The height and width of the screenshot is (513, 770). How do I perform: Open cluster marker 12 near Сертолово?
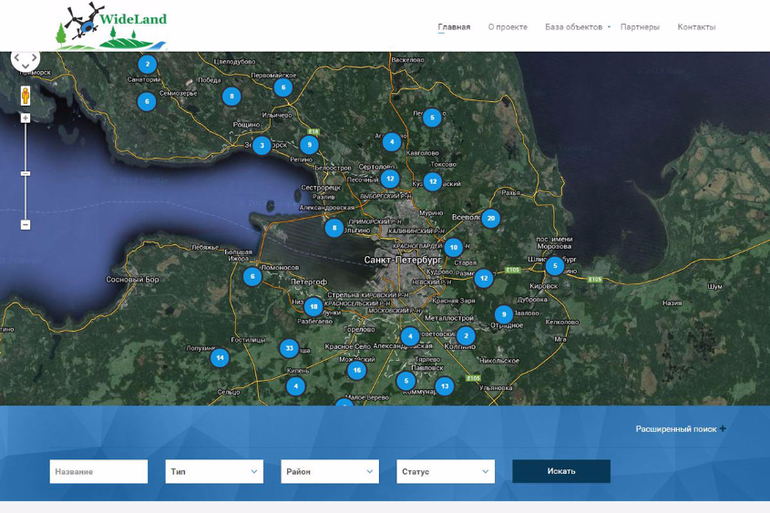click(x=390, y=179)
